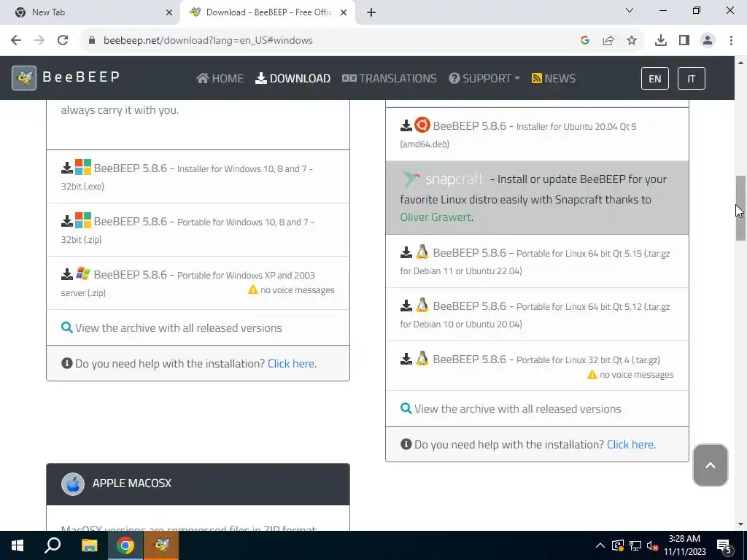This screenshot has height=560, width=747.
Task: Reload the current page
Action: (x=63, y=41)
